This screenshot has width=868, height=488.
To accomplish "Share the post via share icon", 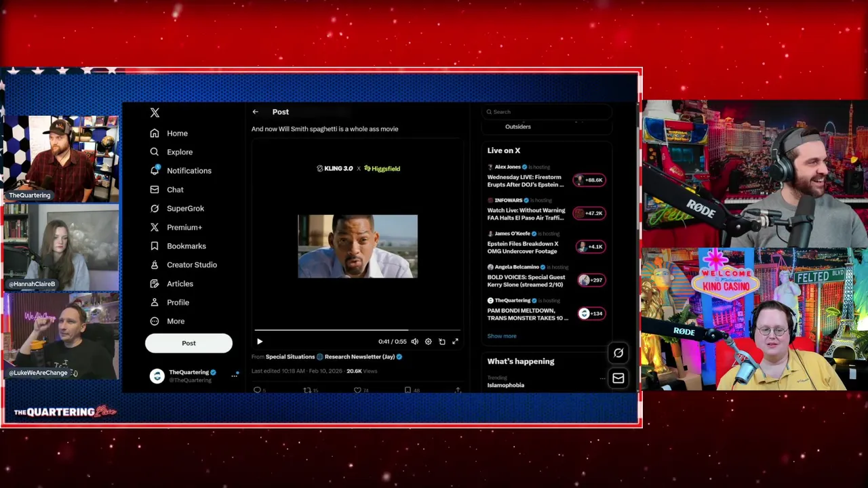I will (458, 390).
